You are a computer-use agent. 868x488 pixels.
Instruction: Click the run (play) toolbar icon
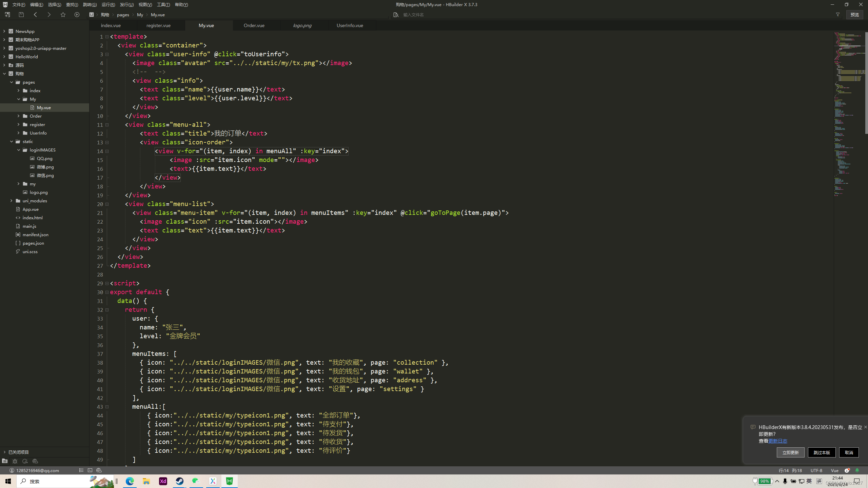pyautogui.click(x=77, y=15)
